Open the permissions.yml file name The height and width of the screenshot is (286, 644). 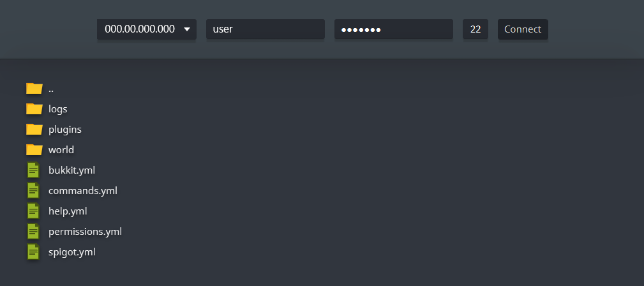pos(85,231)
